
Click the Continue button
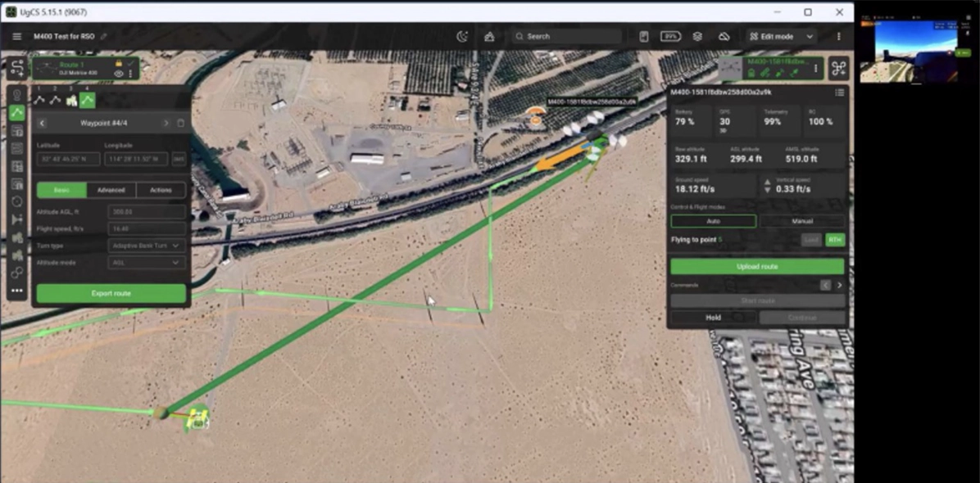tap(802, 318)
